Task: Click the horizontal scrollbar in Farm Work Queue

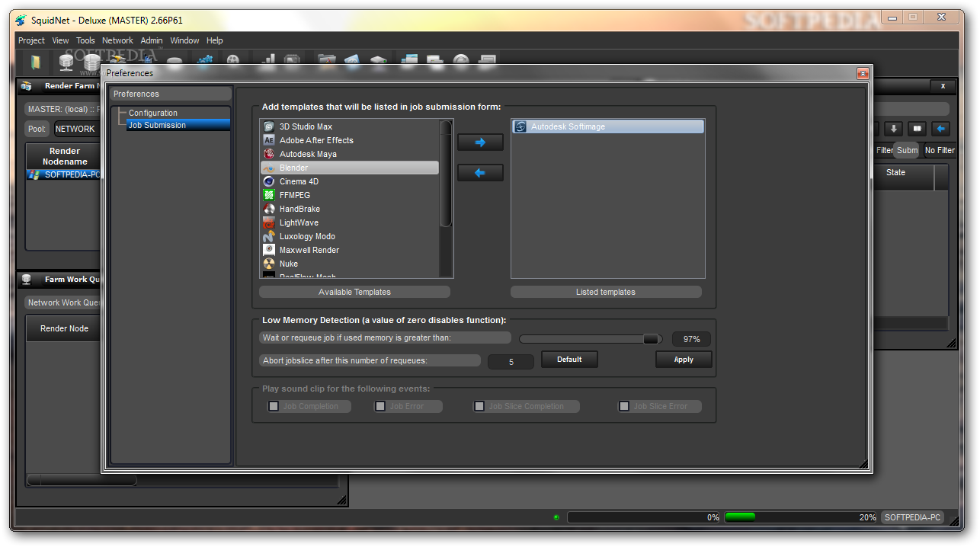Action: point(81,481)
